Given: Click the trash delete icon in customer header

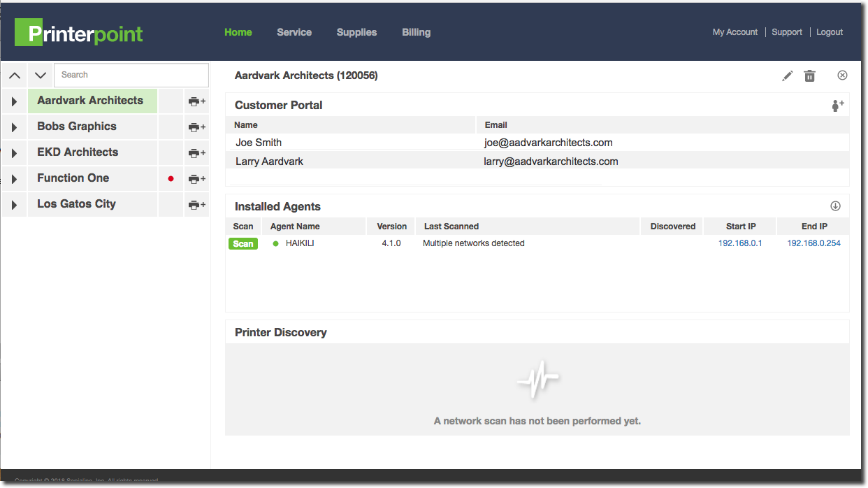Looking at the screenshot, I should click(809, 76).
